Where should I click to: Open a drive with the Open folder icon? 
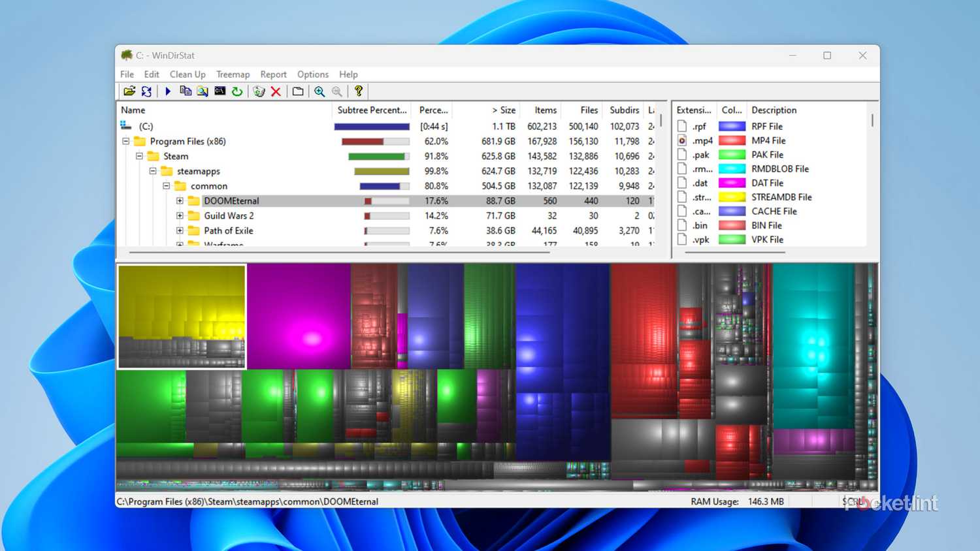[130, 91]
